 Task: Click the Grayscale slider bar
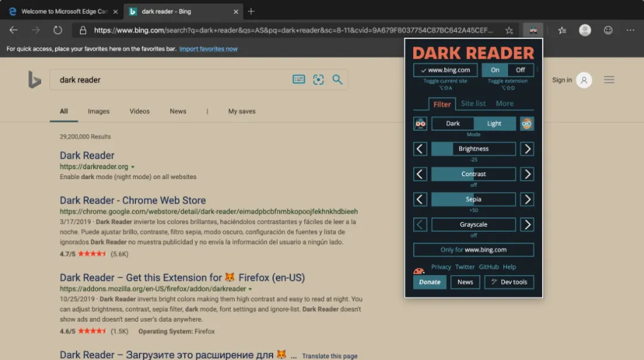click(473, 224)
